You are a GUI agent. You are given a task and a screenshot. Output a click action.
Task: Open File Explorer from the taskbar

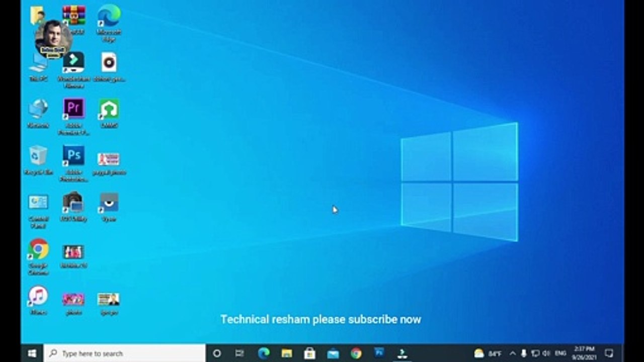(287, 353)
